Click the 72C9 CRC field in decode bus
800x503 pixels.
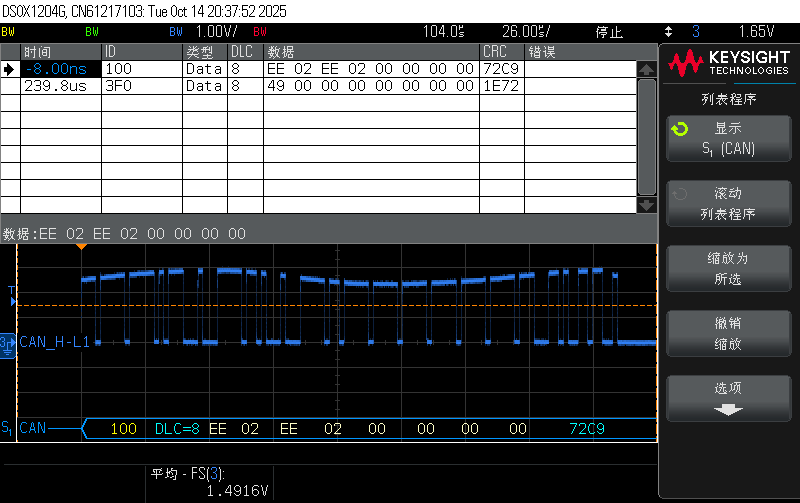[586, 429]
